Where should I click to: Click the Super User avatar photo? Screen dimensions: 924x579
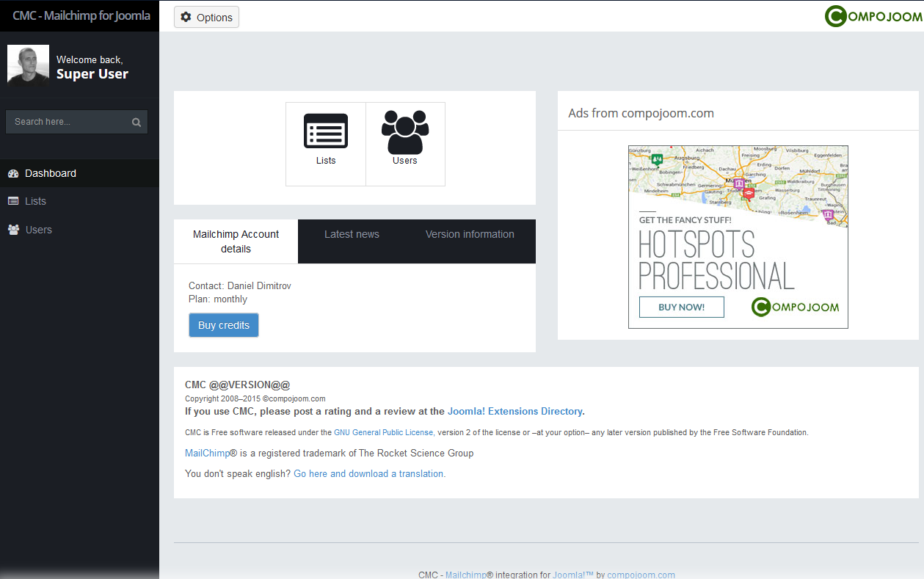(x=28, y=66)
